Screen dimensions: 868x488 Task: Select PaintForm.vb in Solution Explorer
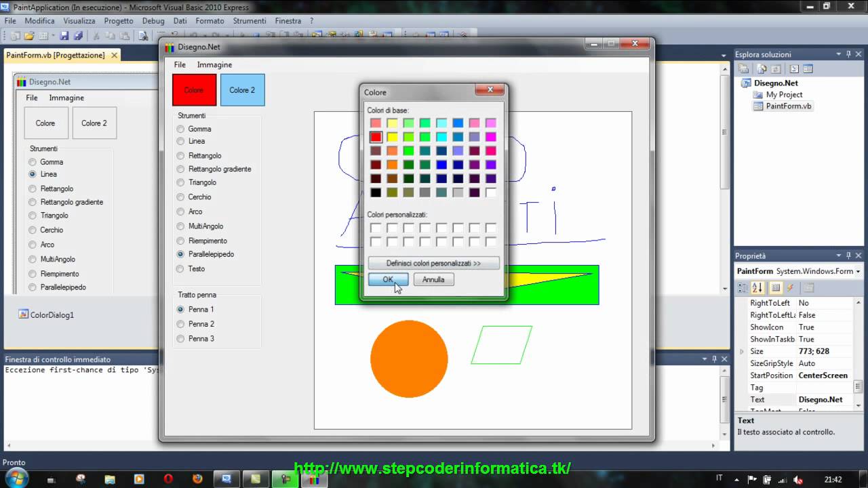coord(782,106)
